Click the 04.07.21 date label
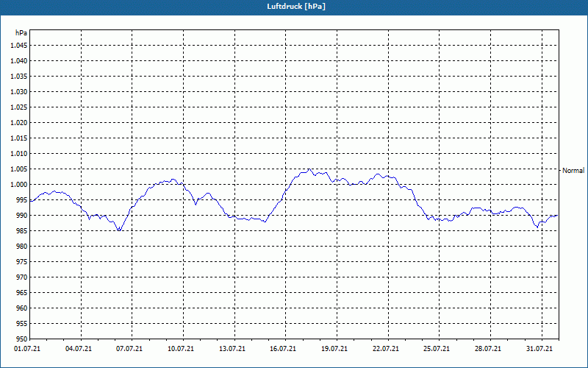The width and height of the screenshot is (588, 368). click(x=79, y=349)
